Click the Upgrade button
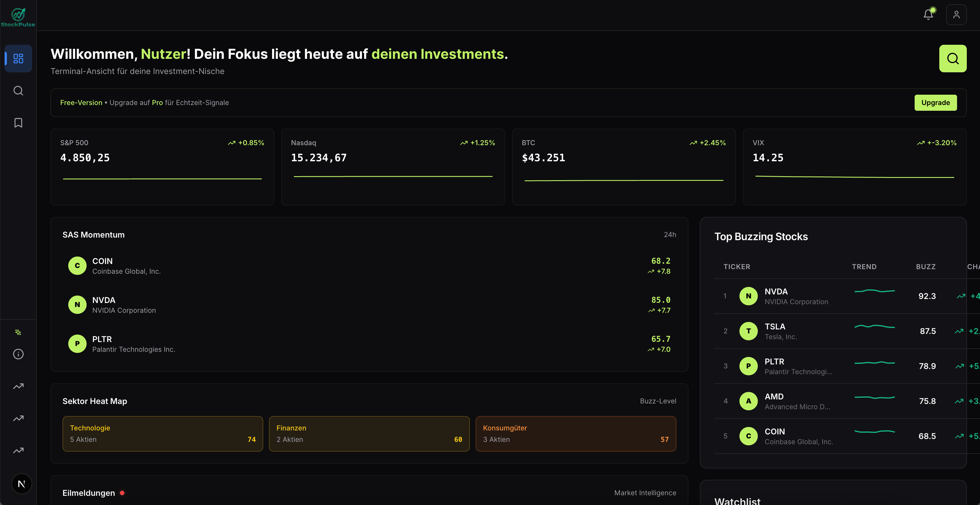The height and width of the screenshot is (505, 980). (x=936, y=102)
